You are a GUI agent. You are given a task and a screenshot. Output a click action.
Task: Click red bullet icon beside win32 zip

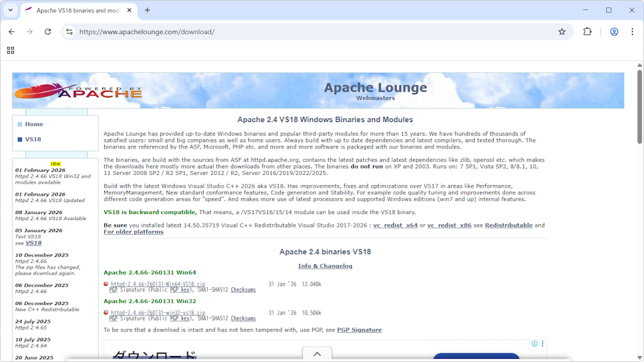(x=106, y=312)
